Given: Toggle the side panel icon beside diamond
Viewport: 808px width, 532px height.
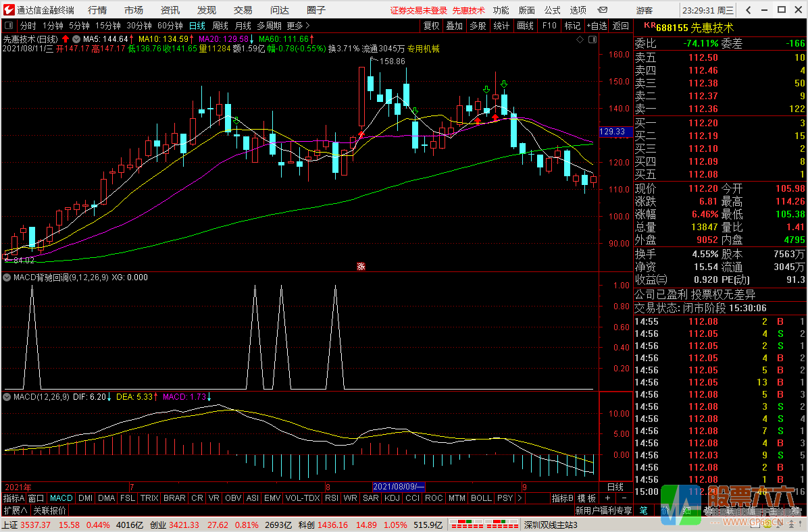Looking at the screenshot, I should click(x=592, y=39).
